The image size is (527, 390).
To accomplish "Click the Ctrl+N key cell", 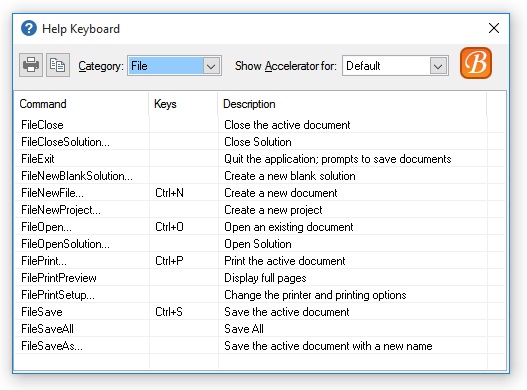I will tap(169, 193).
